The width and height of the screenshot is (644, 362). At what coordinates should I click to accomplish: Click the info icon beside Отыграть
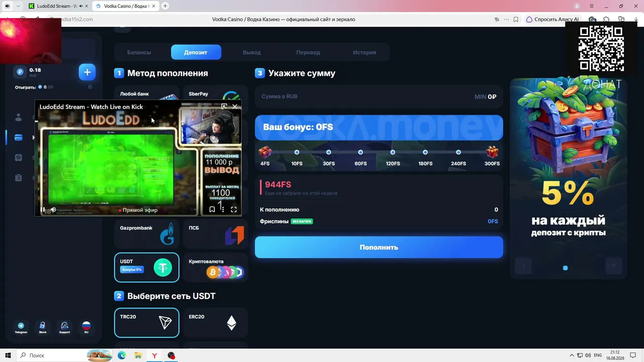[90, 87]
